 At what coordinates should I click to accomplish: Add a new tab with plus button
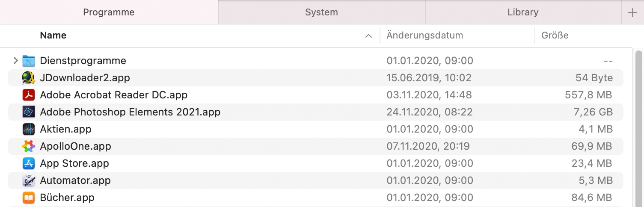pos(632,12)
